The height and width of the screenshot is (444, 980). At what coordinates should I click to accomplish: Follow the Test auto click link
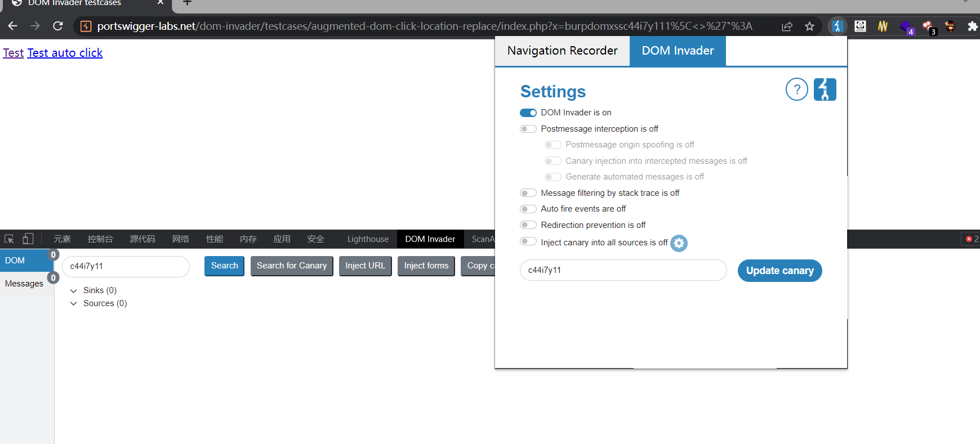(x=65, y=53)
